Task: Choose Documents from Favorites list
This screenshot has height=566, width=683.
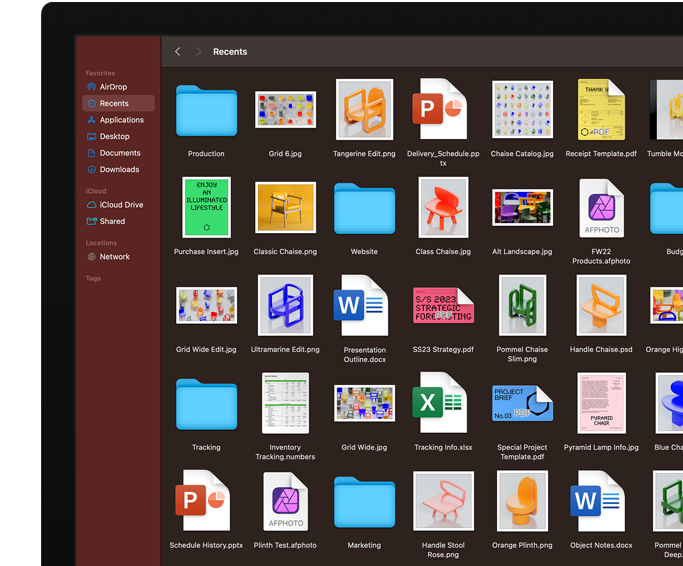Action: click(120, 153)
